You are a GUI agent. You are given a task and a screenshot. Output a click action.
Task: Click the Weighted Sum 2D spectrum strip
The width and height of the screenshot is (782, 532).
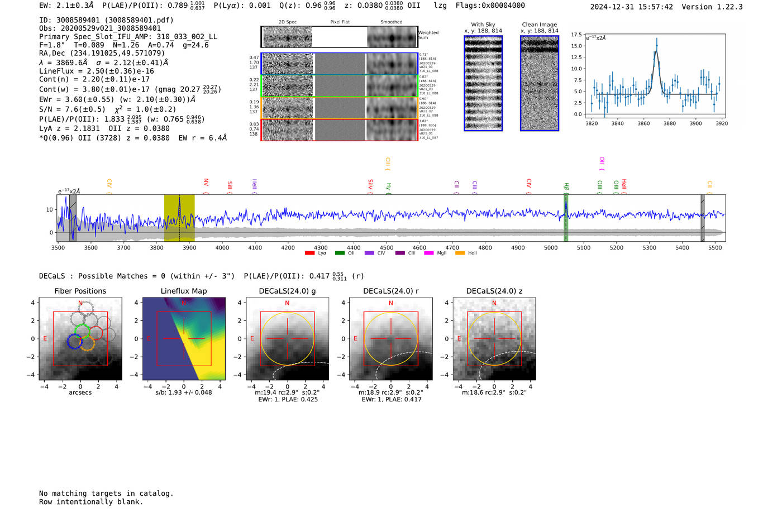(x=340, y=37)
